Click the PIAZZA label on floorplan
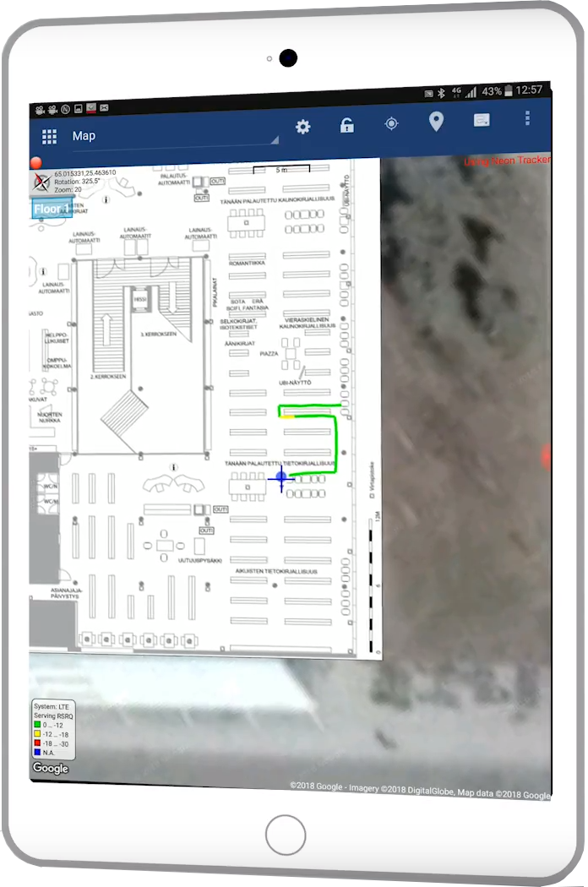 point(269,354)
